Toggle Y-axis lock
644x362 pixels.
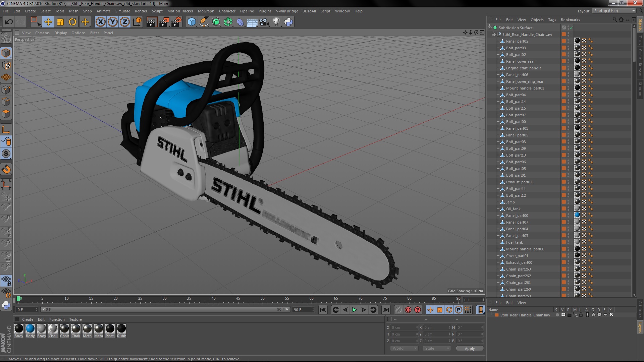[x=113, y=22]
